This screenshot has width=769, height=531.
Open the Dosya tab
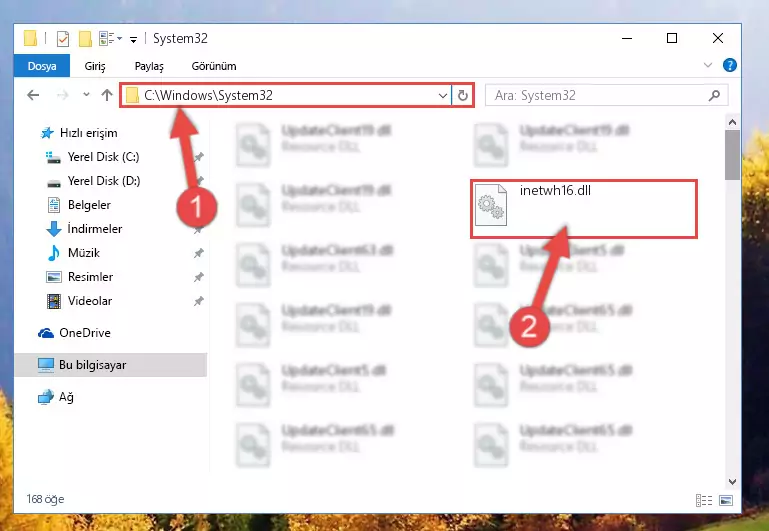point(42,66)
